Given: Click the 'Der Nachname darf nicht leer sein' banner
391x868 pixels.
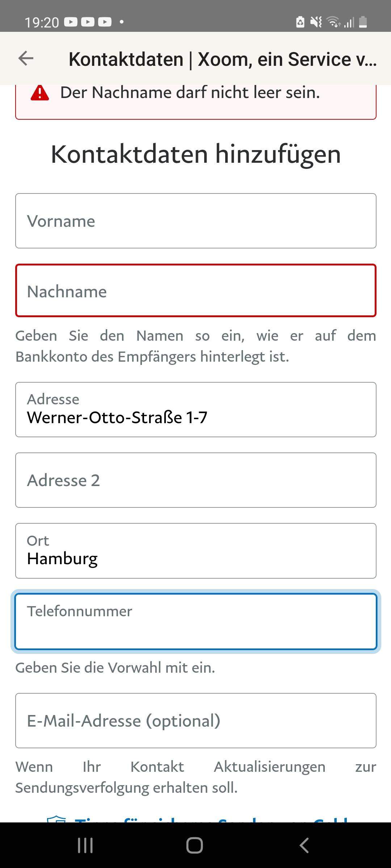Looking at the screenshot, I should [195, 98].
